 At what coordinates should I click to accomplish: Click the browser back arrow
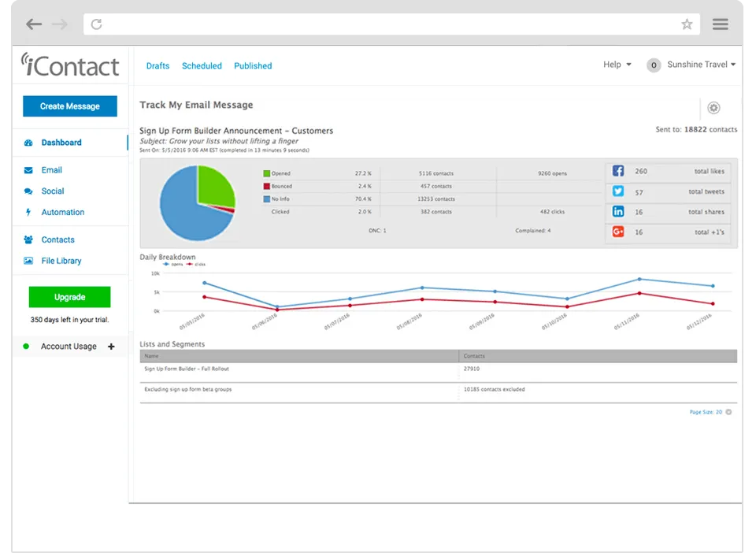(33, 24)
